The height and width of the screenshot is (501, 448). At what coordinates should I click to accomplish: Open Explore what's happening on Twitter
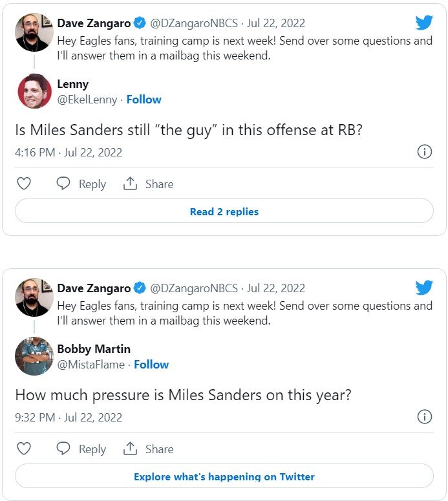point(224,476)
